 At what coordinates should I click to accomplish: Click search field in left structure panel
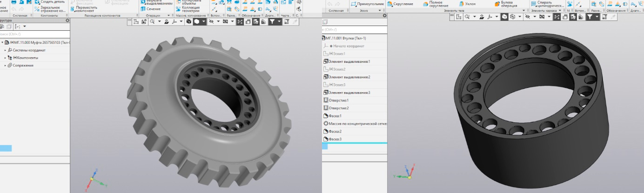35,34
